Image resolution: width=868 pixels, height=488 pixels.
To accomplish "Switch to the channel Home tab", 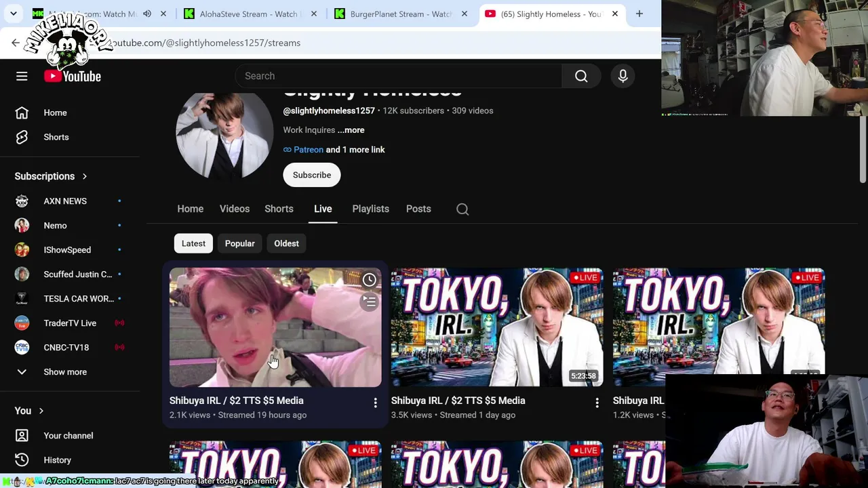I will pyautogui.click(x=191, y=209).
